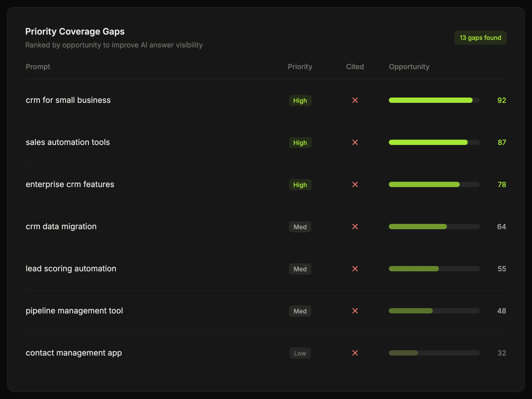Click High badge for crm for small business
Image resolution: width=532 pixels, height=399 pixels.
[300, 101]
